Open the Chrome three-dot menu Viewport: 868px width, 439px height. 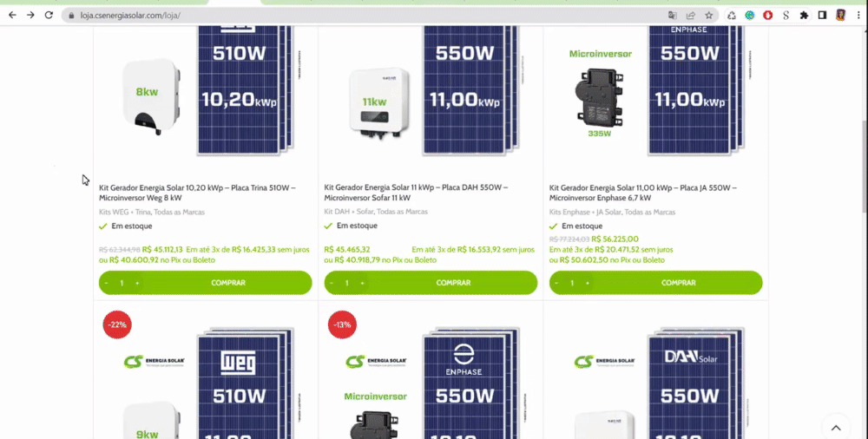pos(858,16)
